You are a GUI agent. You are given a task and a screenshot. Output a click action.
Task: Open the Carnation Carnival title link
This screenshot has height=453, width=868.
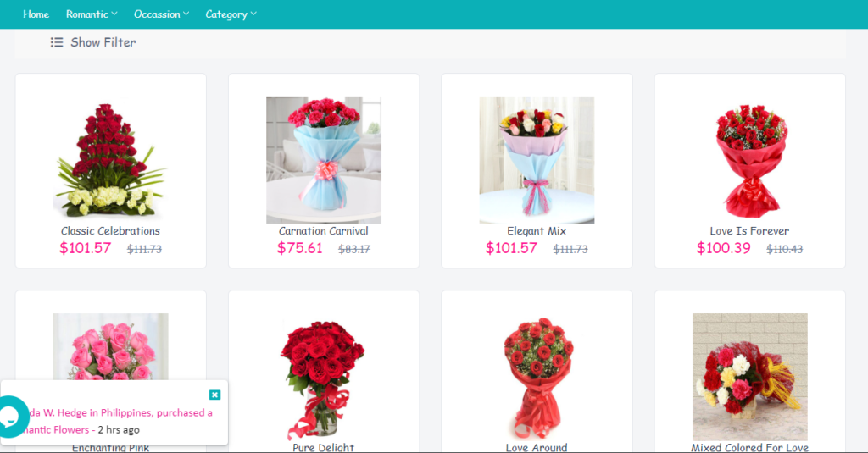click(x=323, y=230)
